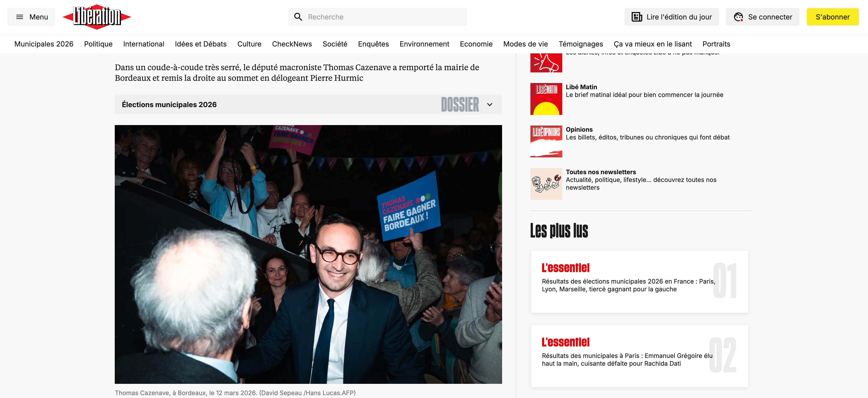Open the hamburger Menu icon

pyautogui.click(x=19, y=17)
